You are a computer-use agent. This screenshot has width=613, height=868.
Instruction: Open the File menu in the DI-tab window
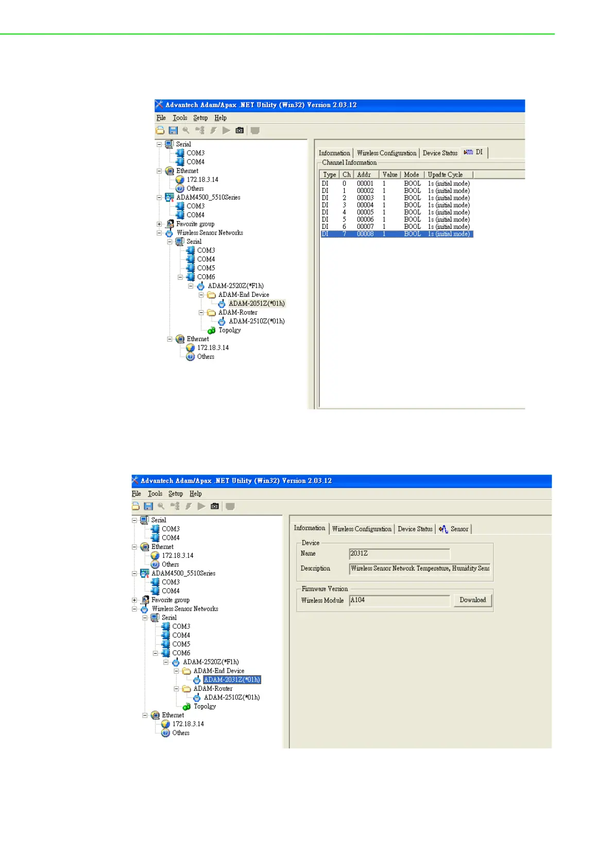coord(161,118)
